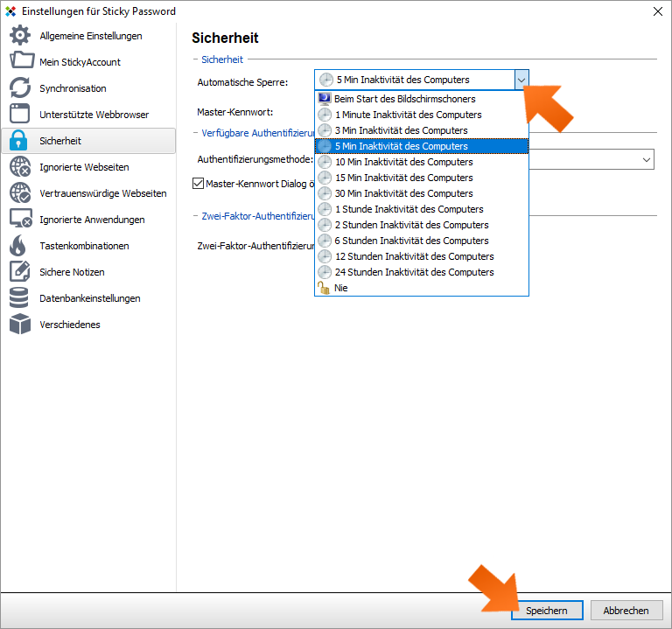672x629 pixels.
Task: Open Vertrauenswürdige Webseiten section
Action: 88,192
